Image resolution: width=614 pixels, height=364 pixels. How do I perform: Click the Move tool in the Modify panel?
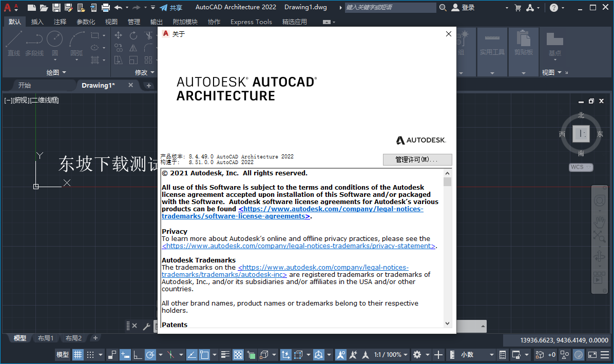[x=118, y=35]
